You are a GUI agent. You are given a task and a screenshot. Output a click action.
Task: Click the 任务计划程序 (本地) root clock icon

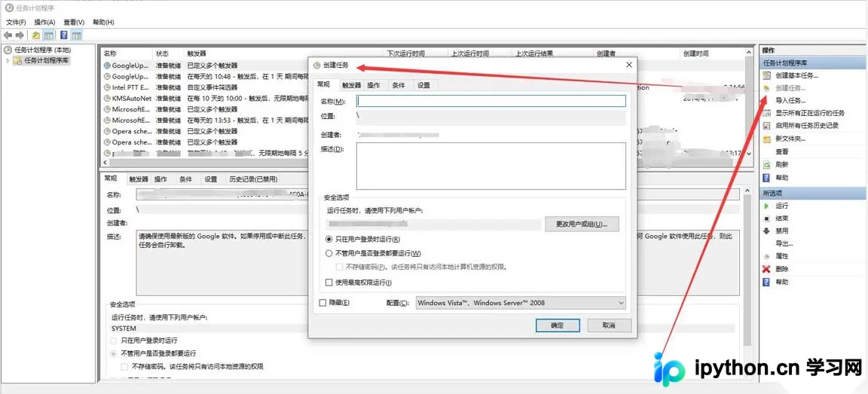[x=8, y=50]
